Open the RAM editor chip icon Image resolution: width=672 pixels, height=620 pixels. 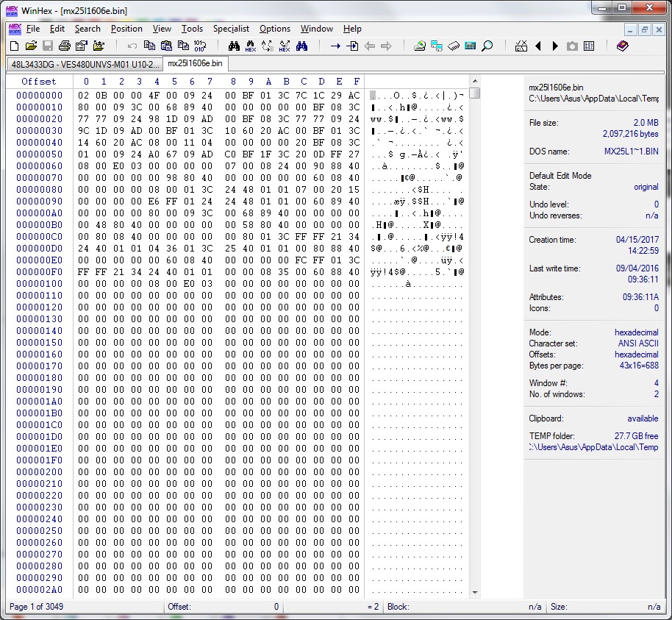tap(454, 46)
